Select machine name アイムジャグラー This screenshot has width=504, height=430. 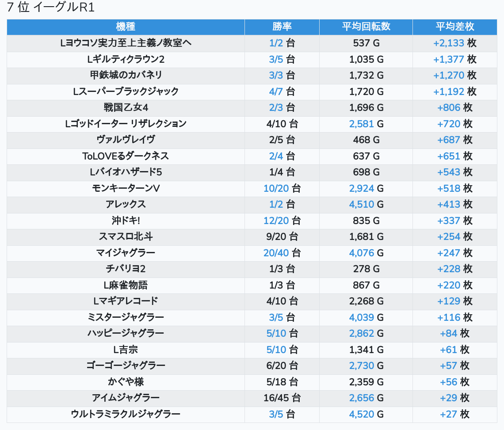[126, 398]
